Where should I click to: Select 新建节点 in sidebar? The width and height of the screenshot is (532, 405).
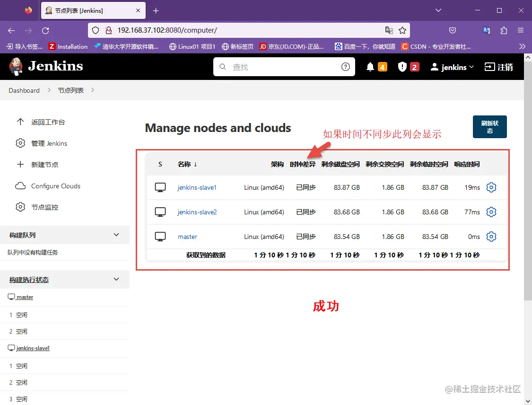(37, 165)
